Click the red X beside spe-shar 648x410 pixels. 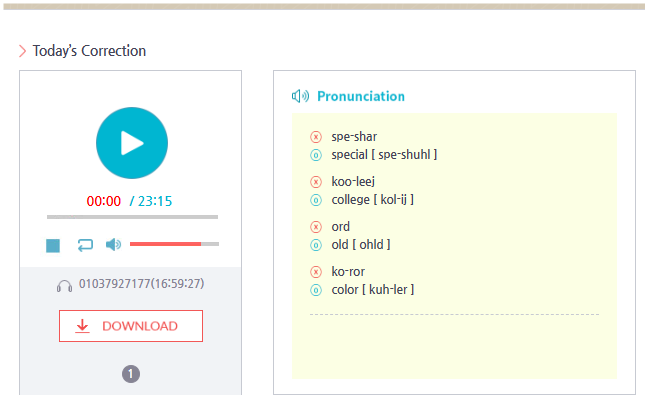(x=316, y=136)
